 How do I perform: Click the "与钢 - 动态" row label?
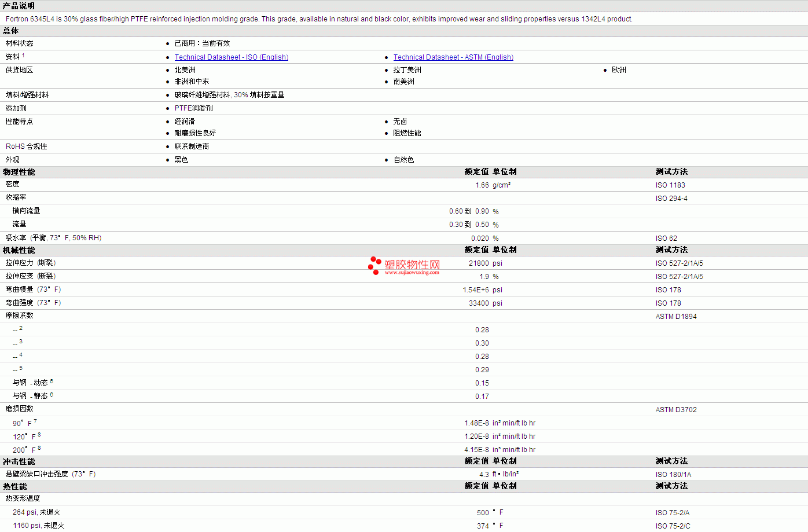[x=32, y=383]
